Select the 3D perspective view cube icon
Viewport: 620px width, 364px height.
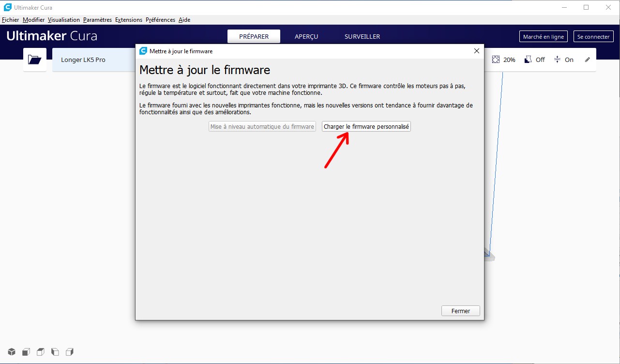click(12, 352)
